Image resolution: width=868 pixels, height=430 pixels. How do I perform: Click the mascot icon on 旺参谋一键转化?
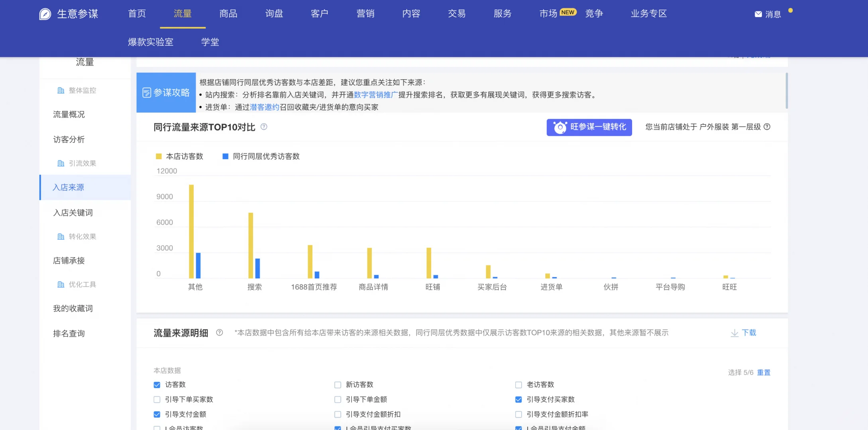point(560,127)
